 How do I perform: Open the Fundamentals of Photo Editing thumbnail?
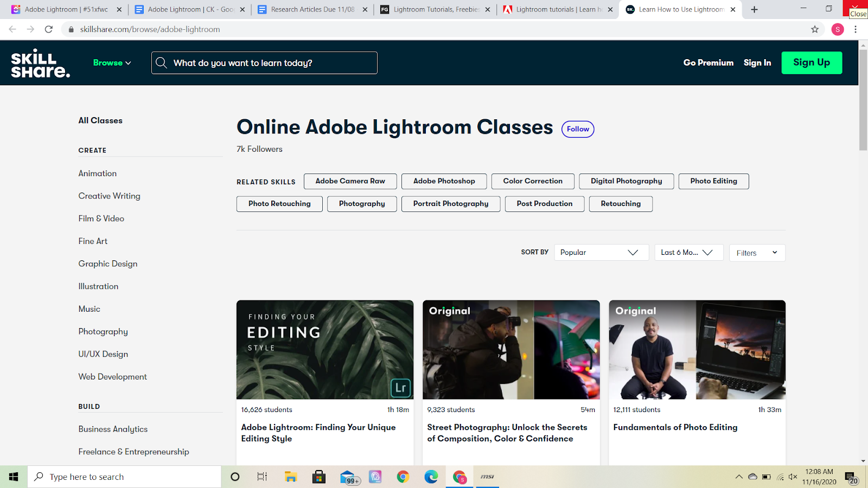[x=697, y=350]
